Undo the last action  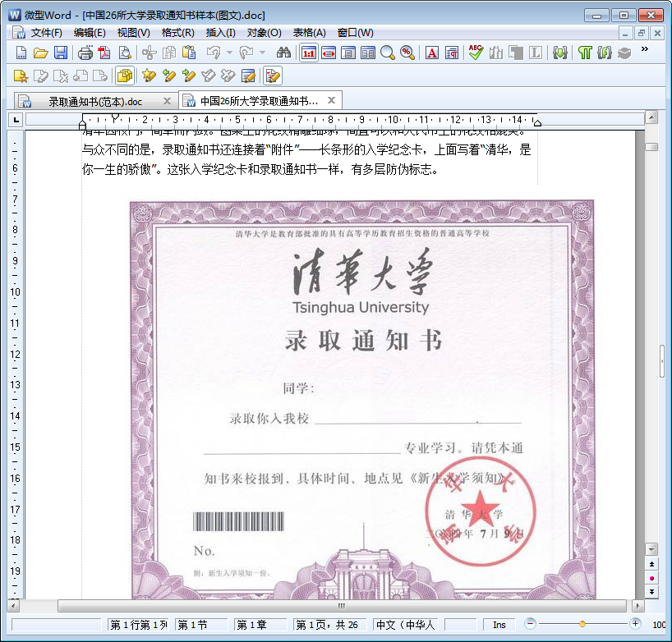[214, 53]
